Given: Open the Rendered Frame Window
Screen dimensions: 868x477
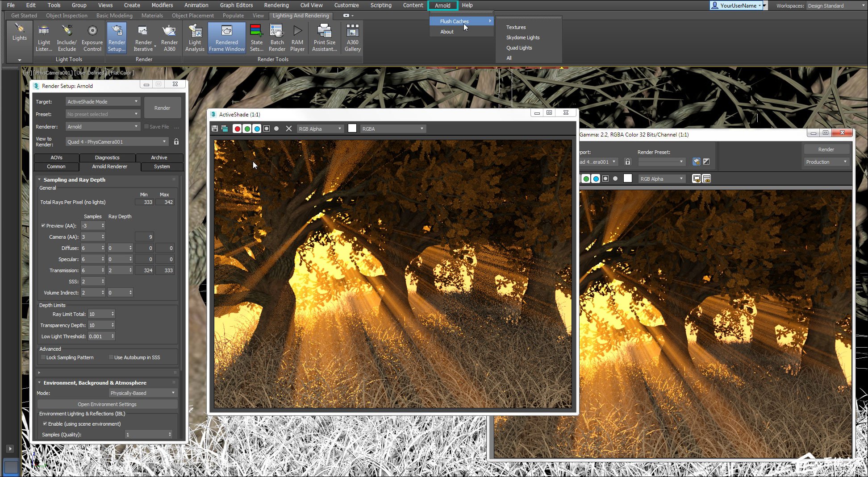Looking at the screenshot, I should click(x=227, y=38).
